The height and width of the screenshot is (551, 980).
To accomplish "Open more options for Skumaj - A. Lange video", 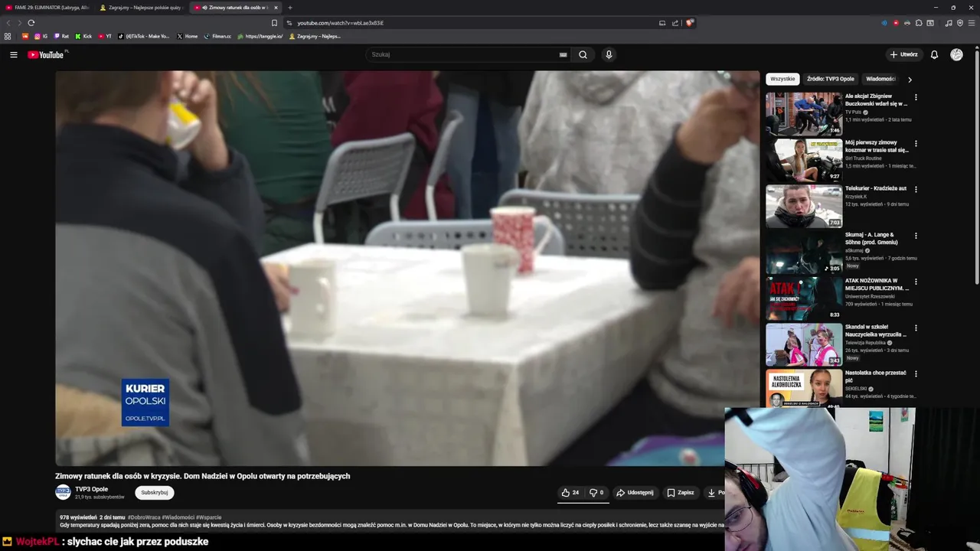I will coord(916,236).
